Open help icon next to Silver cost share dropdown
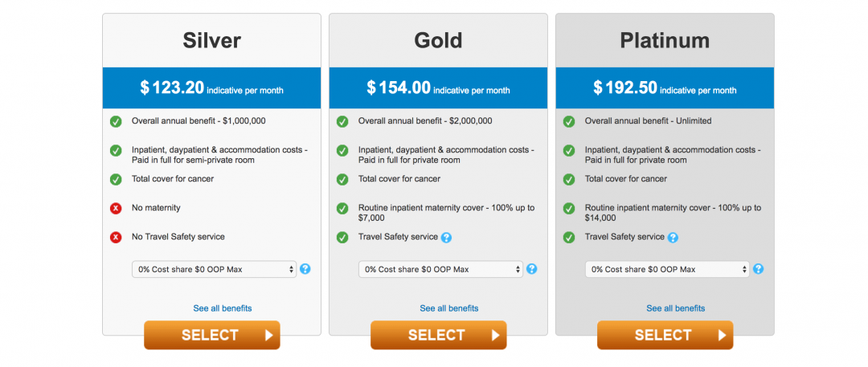Image resolution: width=868 pixels, height=367 pixels. tap(305, 269)
